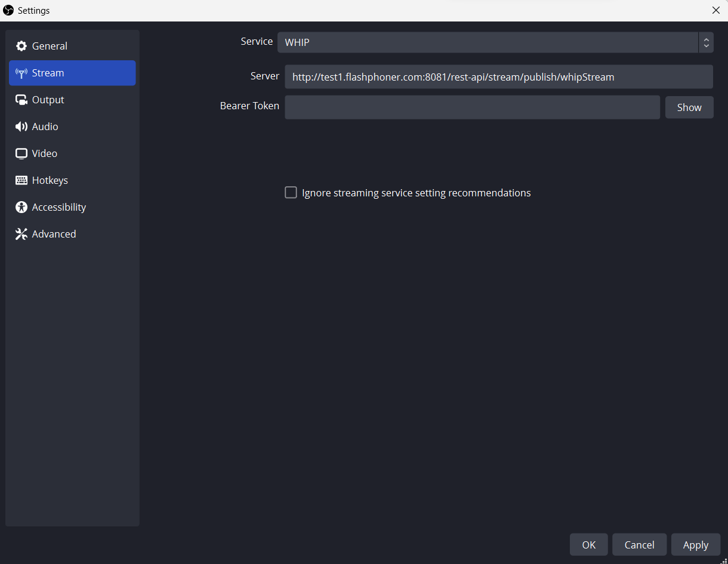This screenshot has width=728, height=564.
Task: Focus the Bearer Token input field
Action: click(472, 107)
